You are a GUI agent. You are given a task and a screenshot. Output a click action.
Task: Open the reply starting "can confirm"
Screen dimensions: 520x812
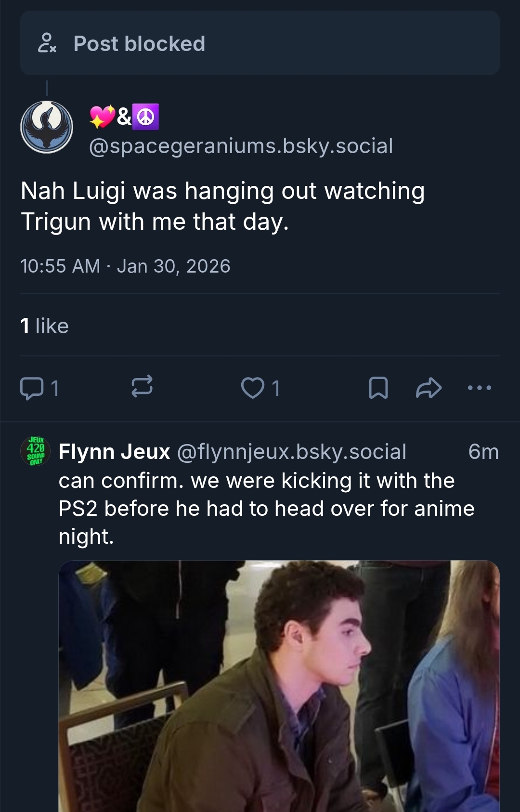click(x=266, y=509)
